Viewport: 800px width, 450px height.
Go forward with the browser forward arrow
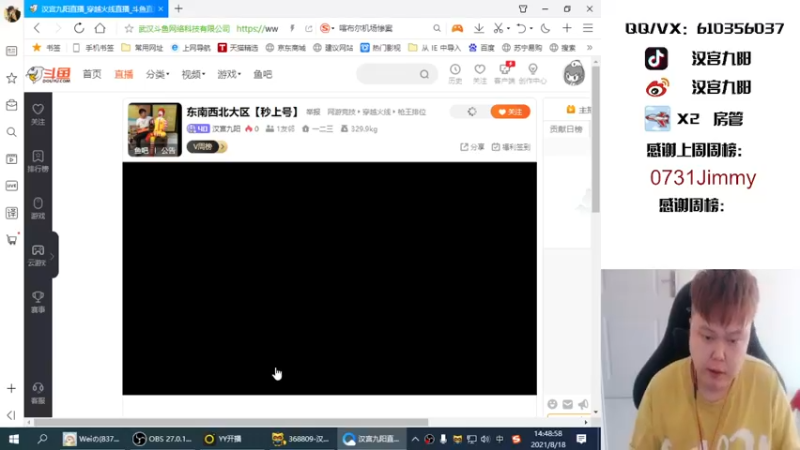point(58,29)
